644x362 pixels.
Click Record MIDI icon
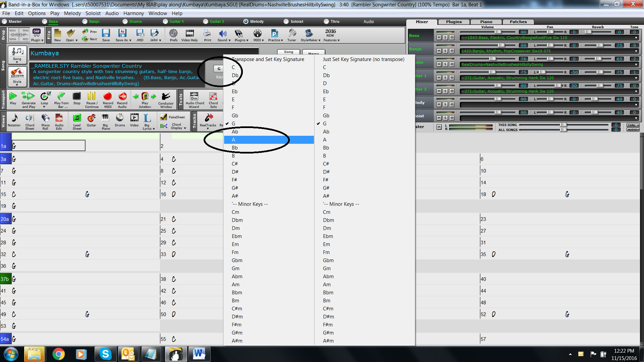pos(108,100)
